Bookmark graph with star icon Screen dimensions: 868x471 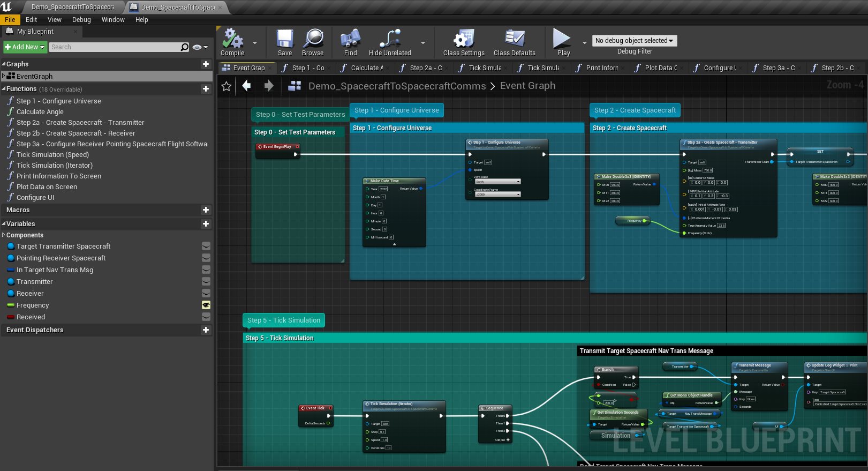click(x=227, y=86)
